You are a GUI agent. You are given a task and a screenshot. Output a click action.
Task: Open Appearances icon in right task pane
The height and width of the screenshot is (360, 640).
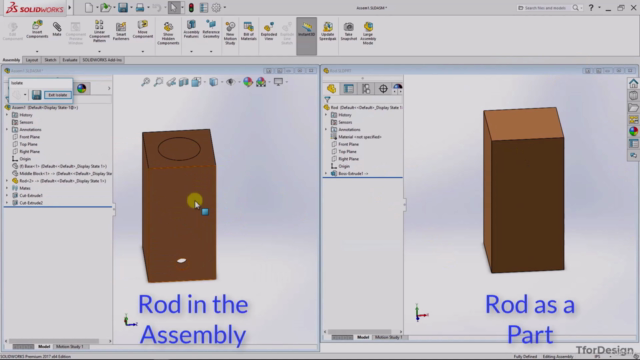tap(633, 131)
